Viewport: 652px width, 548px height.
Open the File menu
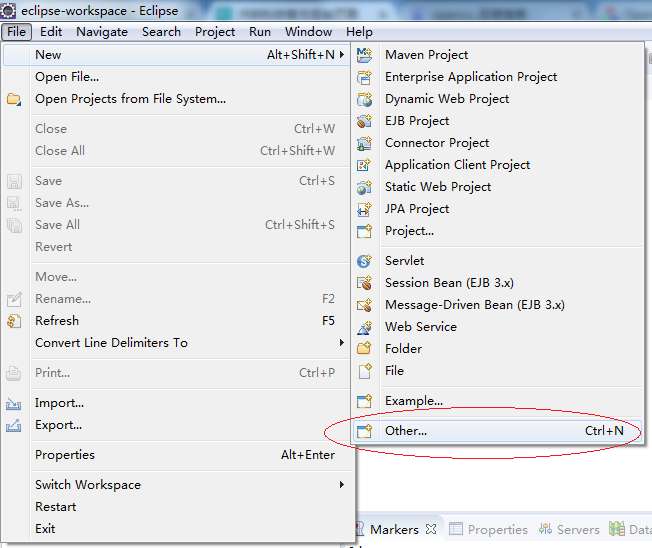click(x=16, y=32)
